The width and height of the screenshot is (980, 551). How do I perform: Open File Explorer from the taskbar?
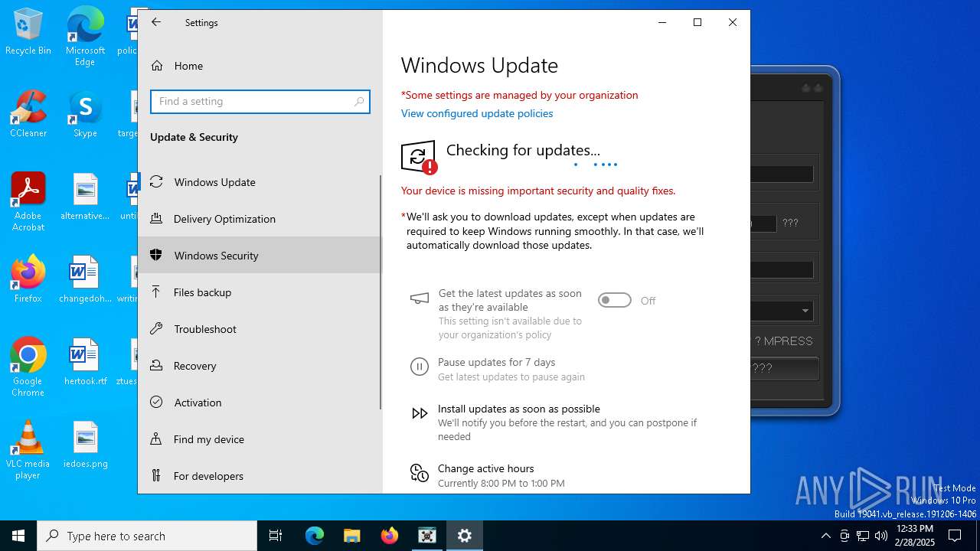click(x=352, y=536)
